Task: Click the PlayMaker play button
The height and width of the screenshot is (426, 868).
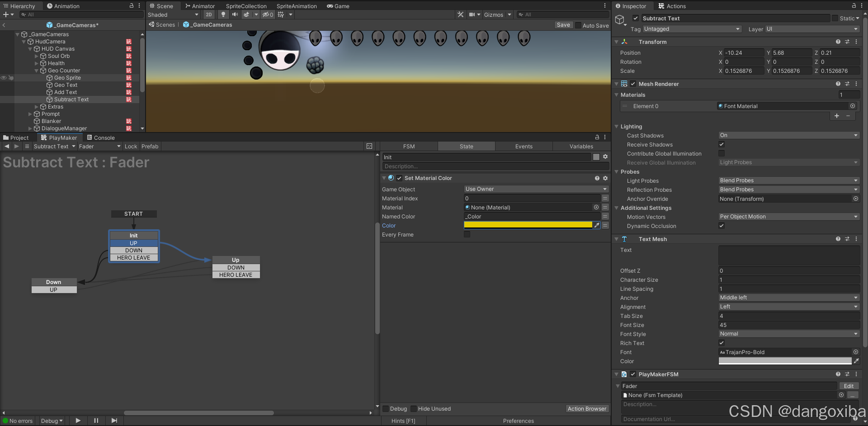Action: click(78, 421)
